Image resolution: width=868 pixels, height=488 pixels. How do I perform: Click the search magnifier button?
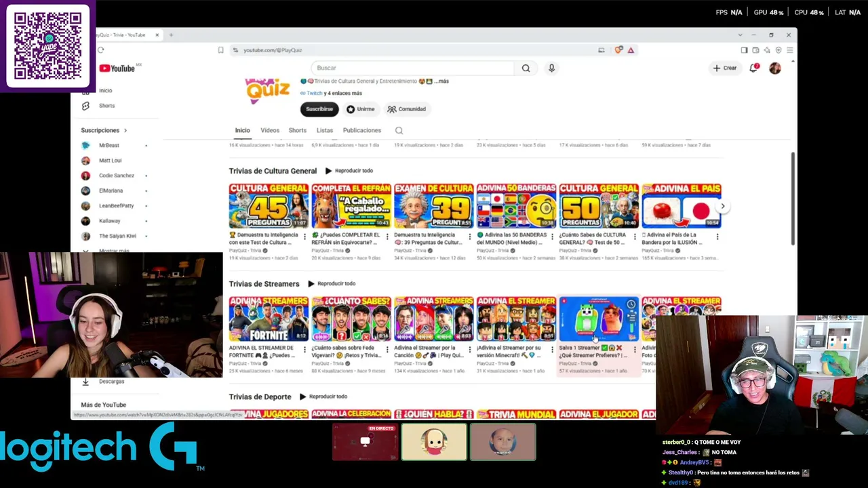(526, 68)
